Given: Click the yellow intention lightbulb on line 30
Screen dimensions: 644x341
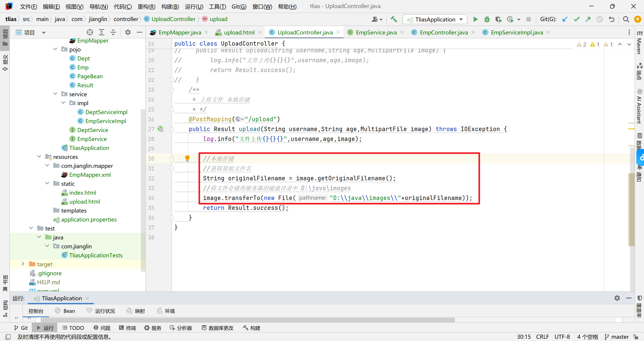Looking at the screenshot, I should [x=187, y=158].
